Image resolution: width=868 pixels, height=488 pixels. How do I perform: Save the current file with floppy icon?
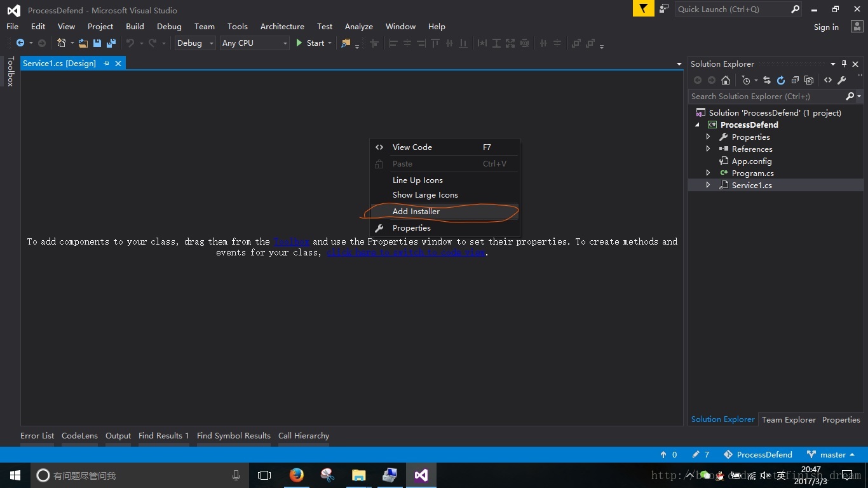click(97, 43)
